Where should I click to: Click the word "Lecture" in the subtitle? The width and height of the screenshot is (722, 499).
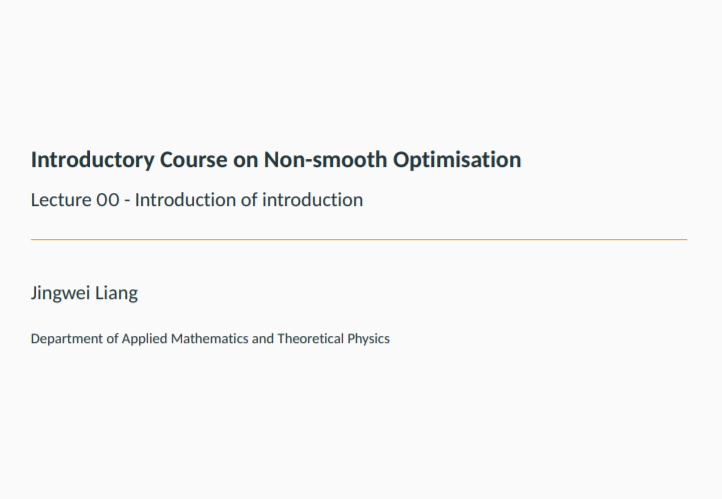click(61, 200)
